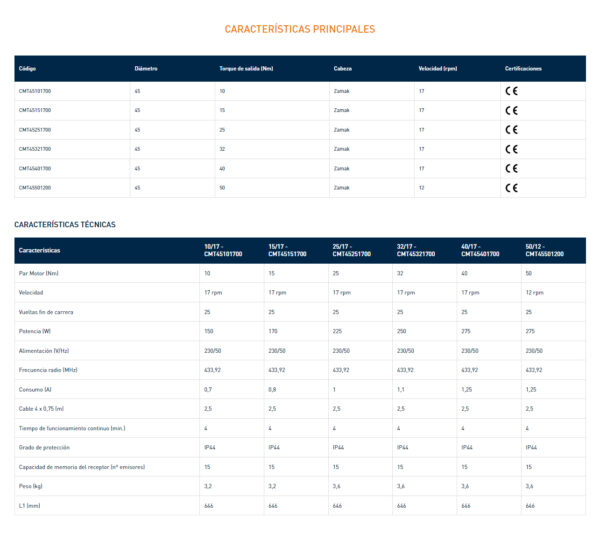Click the CE mark in the CMT45151700 row
The image size is (600, 560).
[x=511, y=110]
